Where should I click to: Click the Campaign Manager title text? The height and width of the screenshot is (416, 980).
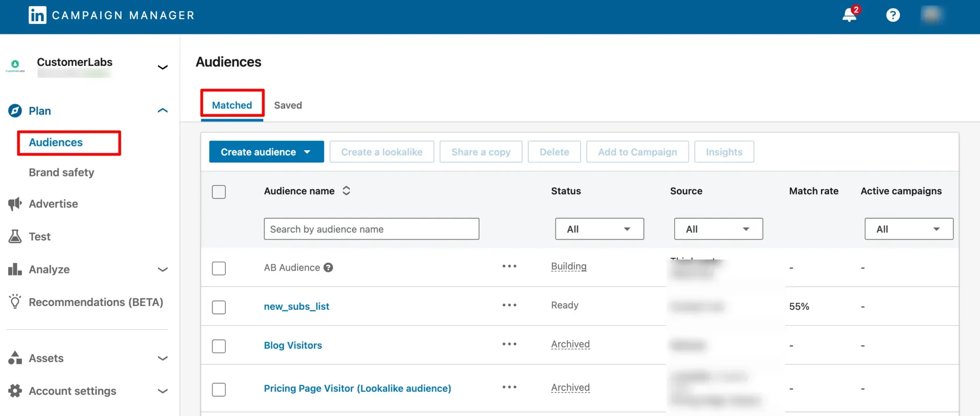[x=123, y=15]
